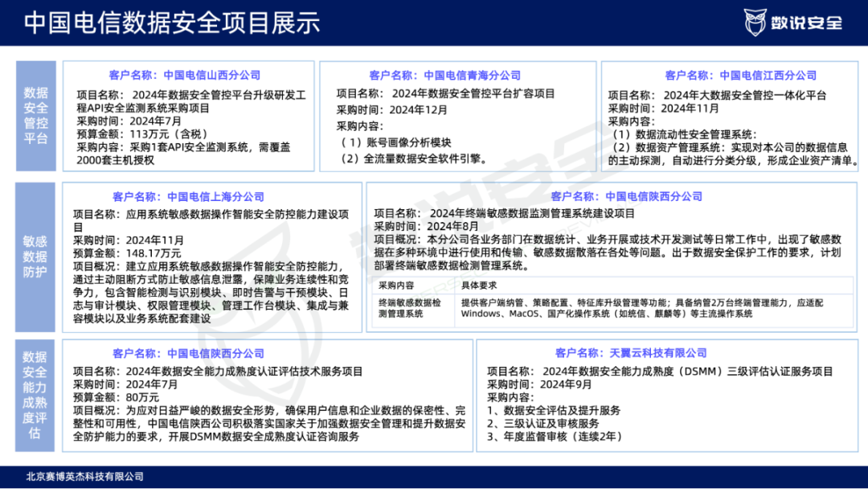Click "（1）数据流动性安全管理系统："
This screenshot has height=489, width=868.
click(x=684, y=134)
